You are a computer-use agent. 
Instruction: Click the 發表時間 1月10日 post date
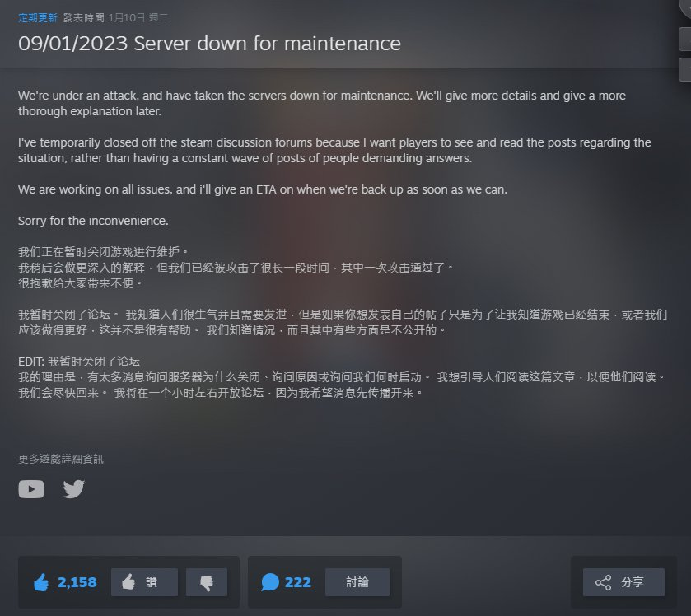tap(115, 17)
